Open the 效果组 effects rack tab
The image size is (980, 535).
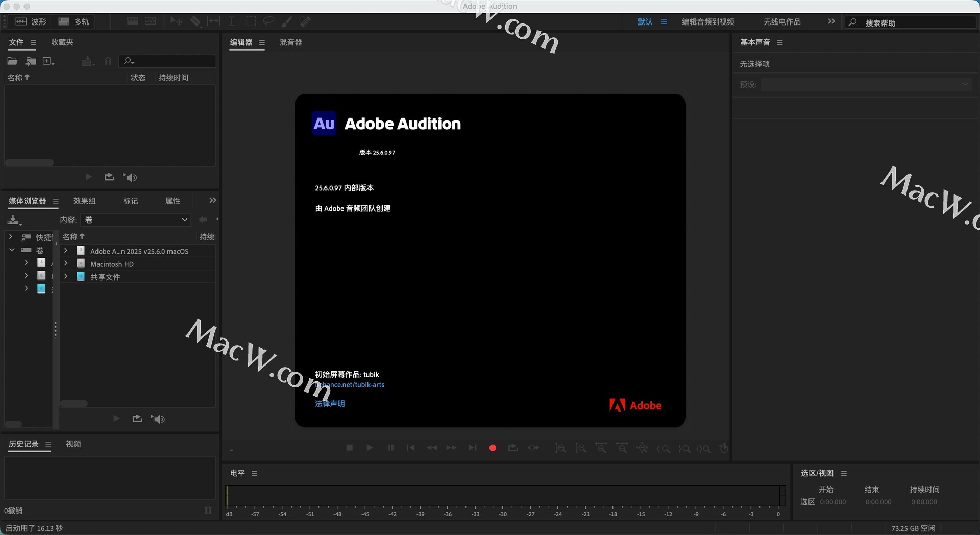pos(84,201)
